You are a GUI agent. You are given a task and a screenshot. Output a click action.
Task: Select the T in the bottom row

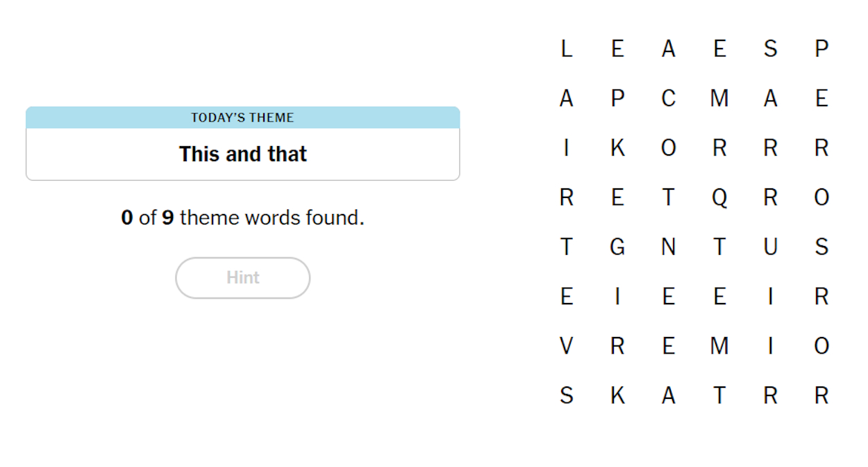coord(719,395)
